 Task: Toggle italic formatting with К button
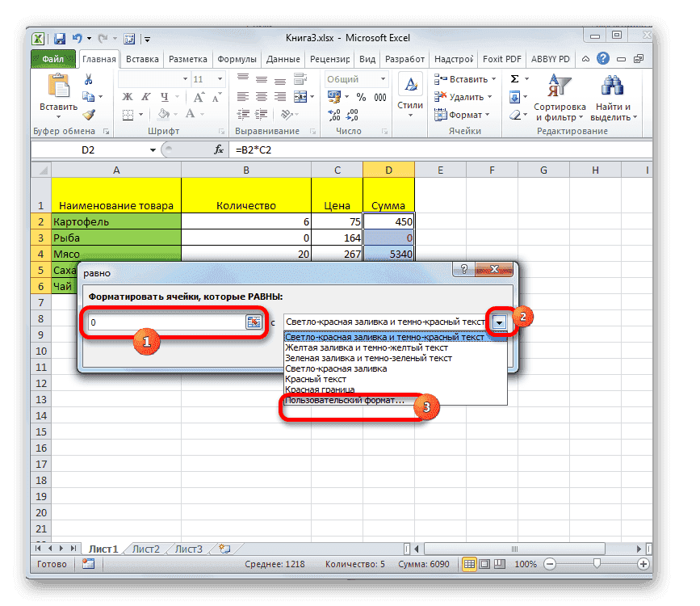[145, 97]
